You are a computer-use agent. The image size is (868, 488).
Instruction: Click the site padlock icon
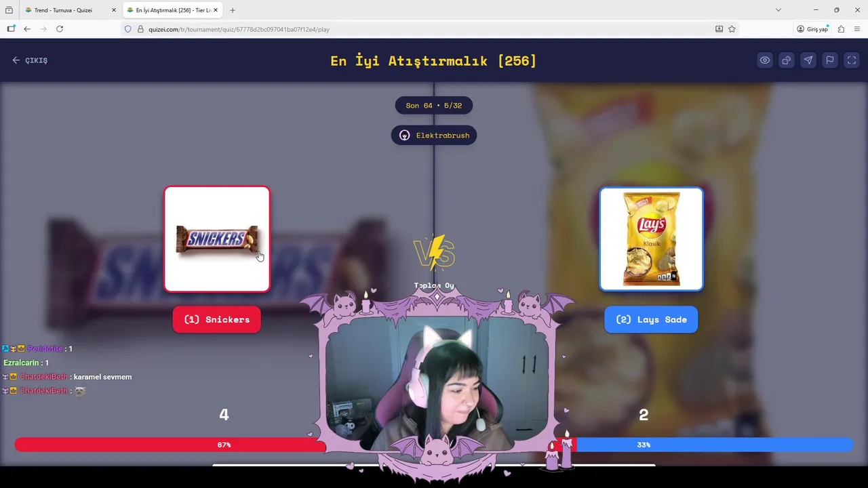(140, 29)
